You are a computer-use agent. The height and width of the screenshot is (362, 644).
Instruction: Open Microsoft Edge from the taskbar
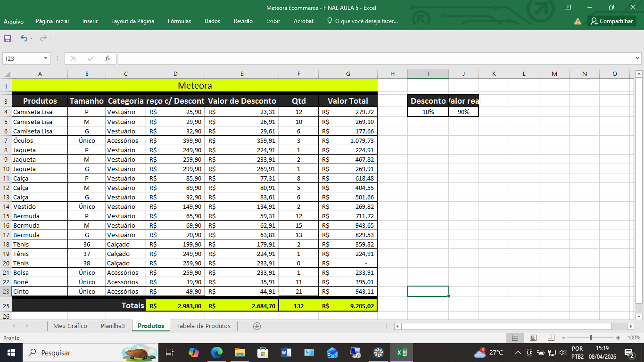[x=216, y=353]
